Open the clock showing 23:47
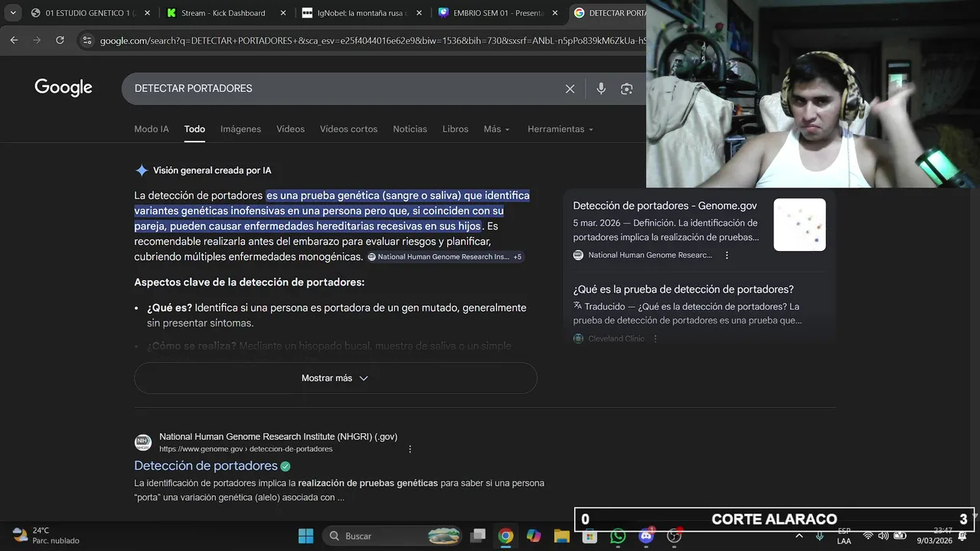Image resolution: width=980 pixels, height=551 pixels. click(935, 536)
